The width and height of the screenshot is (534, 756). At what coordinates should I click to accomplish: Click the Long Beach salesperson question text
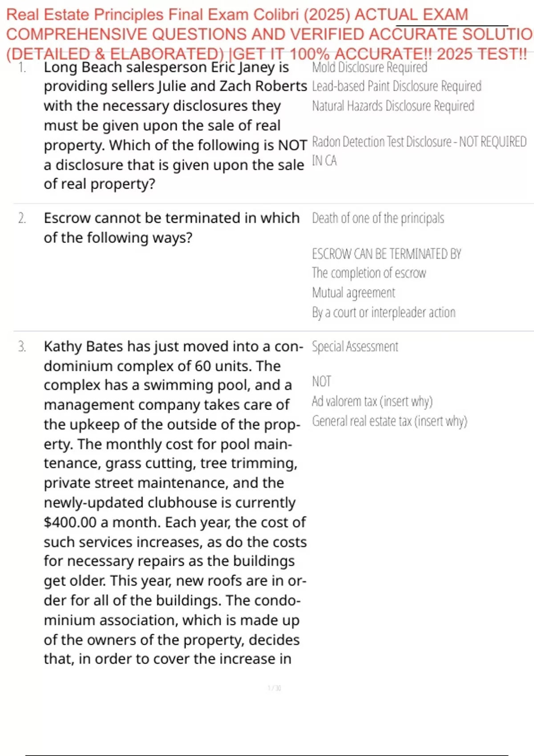[175, 125]
